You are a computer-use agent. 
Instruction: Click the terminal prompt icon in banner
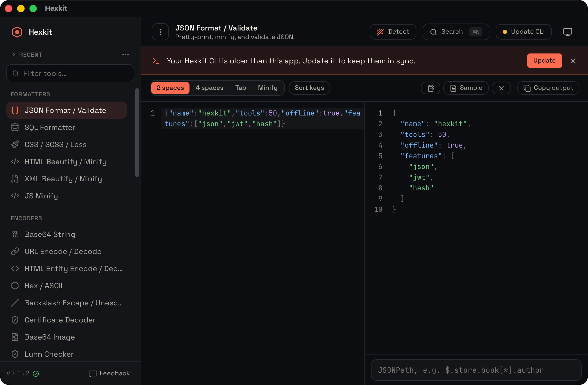tap(156, 61)
